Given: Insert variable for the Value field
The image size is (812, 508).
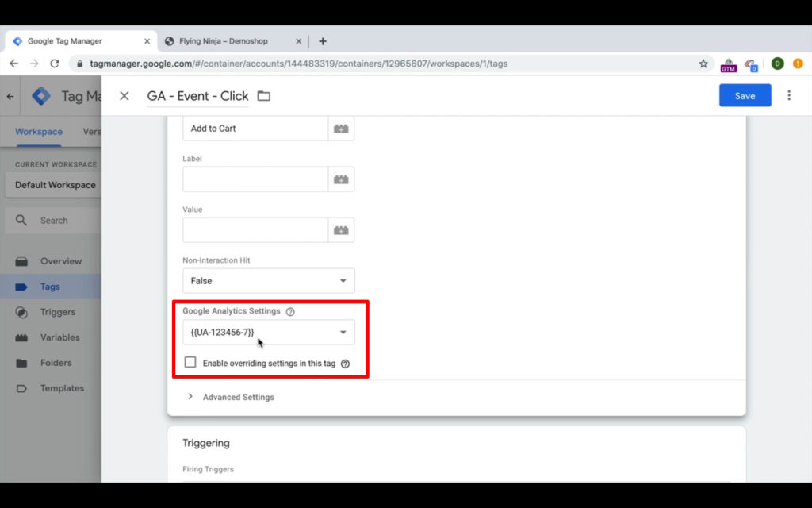Looking at the screenshot, I should pyautogui.click(x=341, y=230).
